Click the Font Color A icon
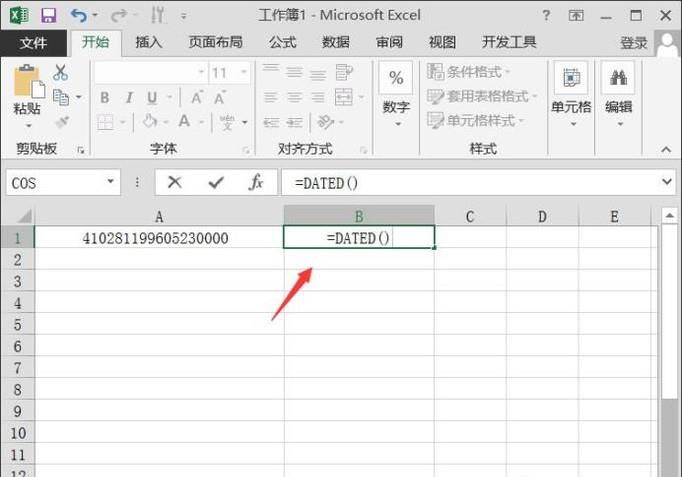 point(184,121)
